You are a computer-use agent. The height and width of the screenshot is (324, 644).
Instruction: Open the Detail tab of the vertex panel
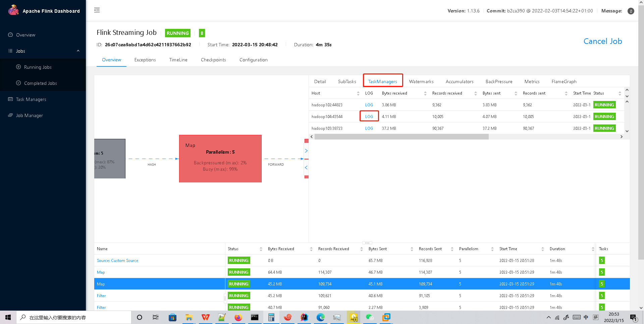(x=320, y=82)
